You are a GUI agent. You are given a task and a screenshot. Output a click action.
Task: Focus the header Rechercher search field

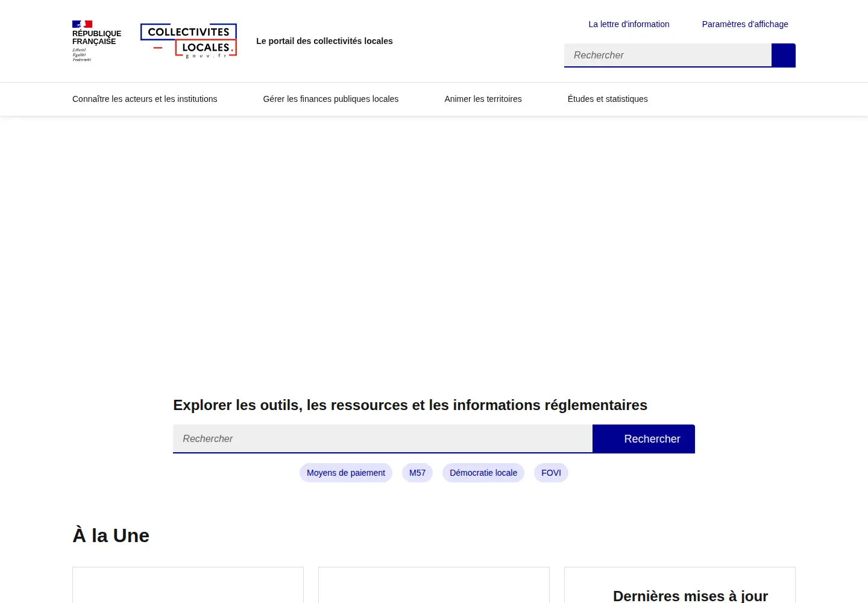click(668, 55)
